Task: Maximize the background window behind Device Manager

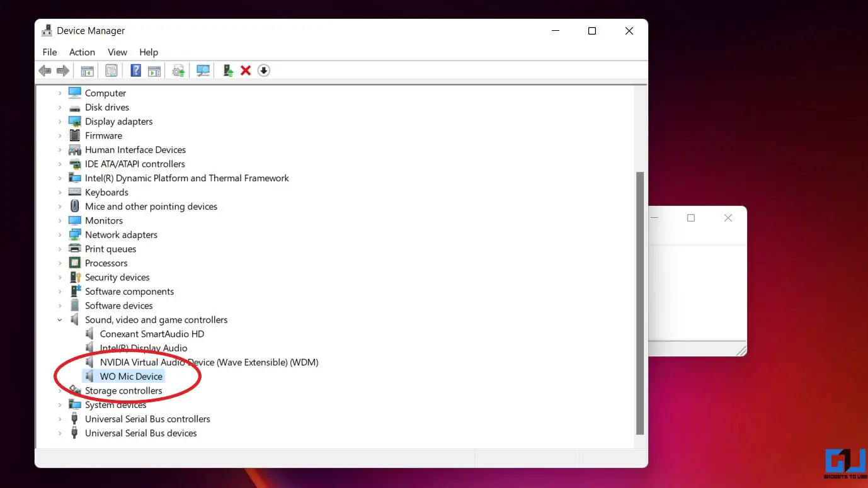Action: click(x=691, y=218)
